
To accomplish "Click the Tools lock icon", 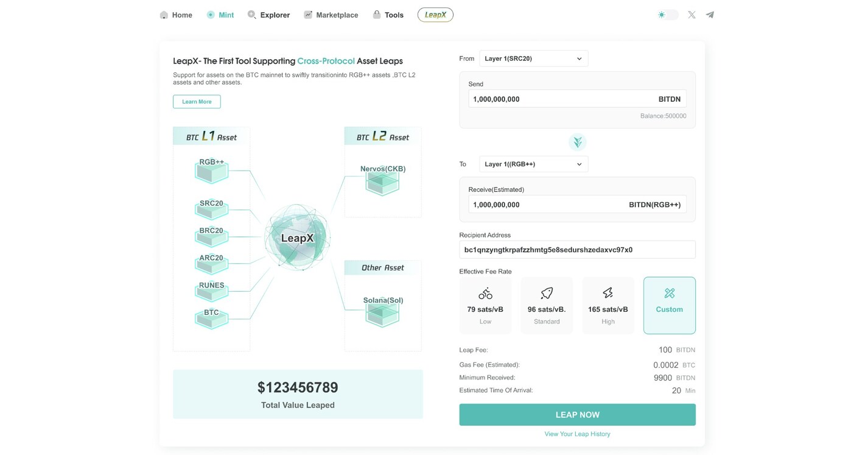I will click(x=376, y=15).
